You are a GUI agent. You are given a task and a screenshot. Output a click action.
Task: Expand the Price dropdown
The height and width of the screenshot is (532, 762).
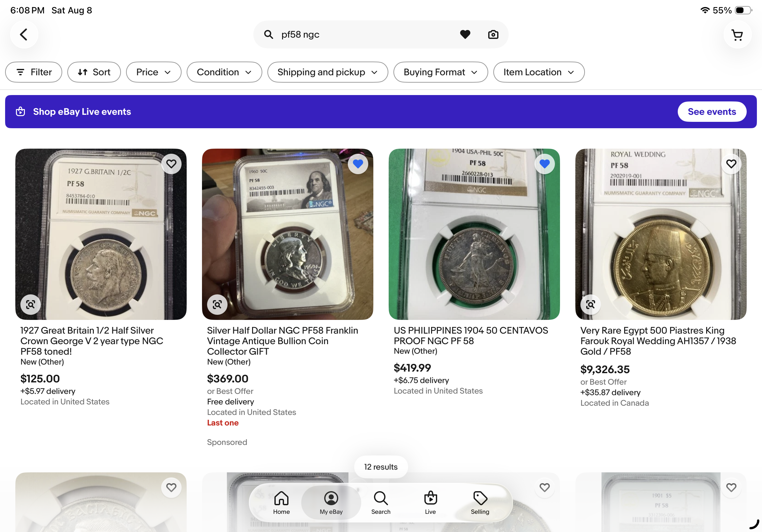click(154, 72)
